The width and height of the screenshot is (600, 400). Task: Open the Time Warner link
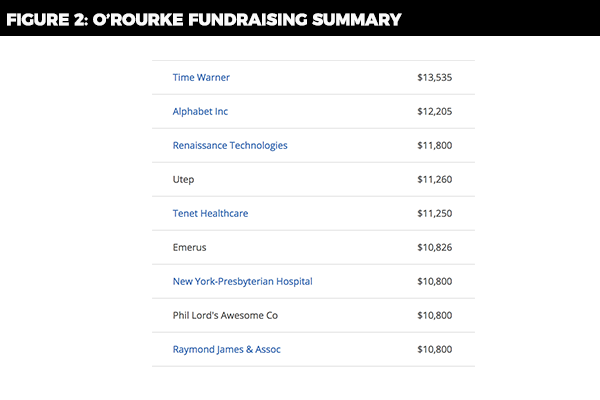click(201, 77)
